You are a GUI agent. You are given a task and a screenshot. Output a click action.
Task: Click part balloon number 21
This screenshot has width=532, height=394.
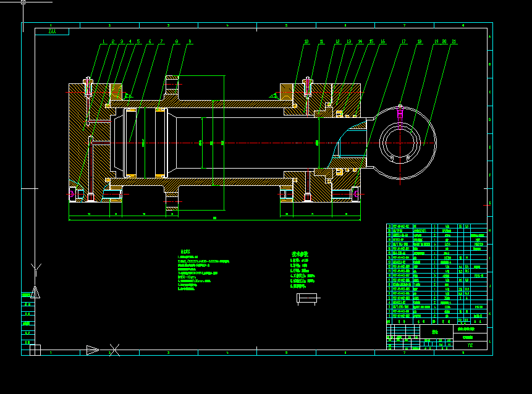tap(454, 42)
